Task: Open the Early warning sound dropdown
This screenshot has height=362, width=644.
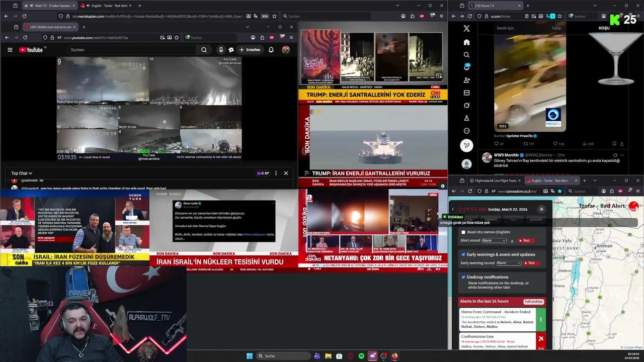Action: [509, 263]
